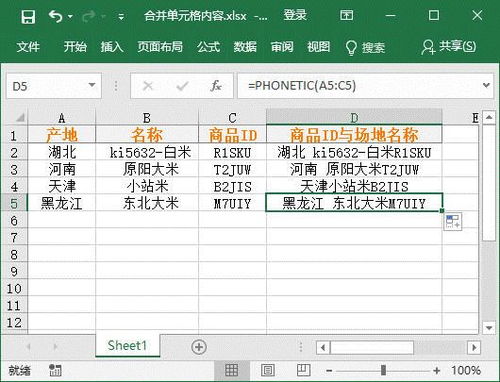Click the Enter checkmark formula icon
The image size is (500, 382).
[x=182, y=86]
